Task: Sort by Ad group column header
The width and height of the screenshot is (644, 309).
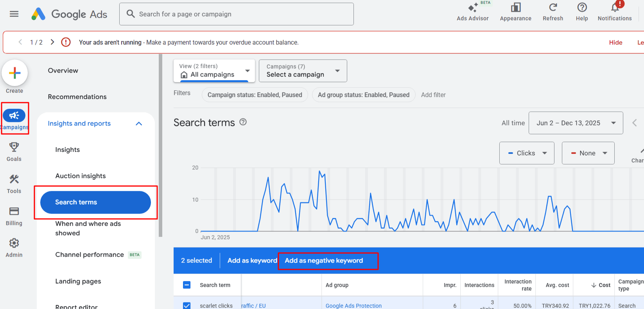Action: point(337,285)
